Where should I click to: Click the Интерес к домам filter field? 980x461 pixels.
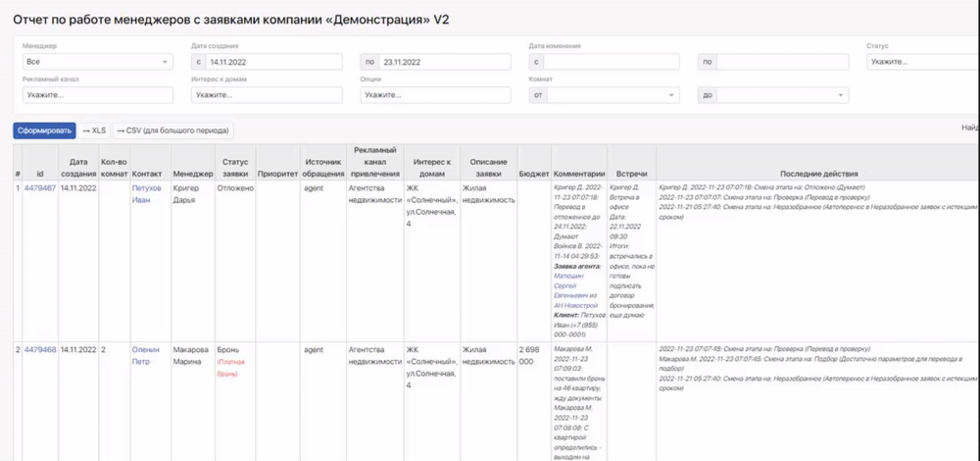click(x=267, y=95)
